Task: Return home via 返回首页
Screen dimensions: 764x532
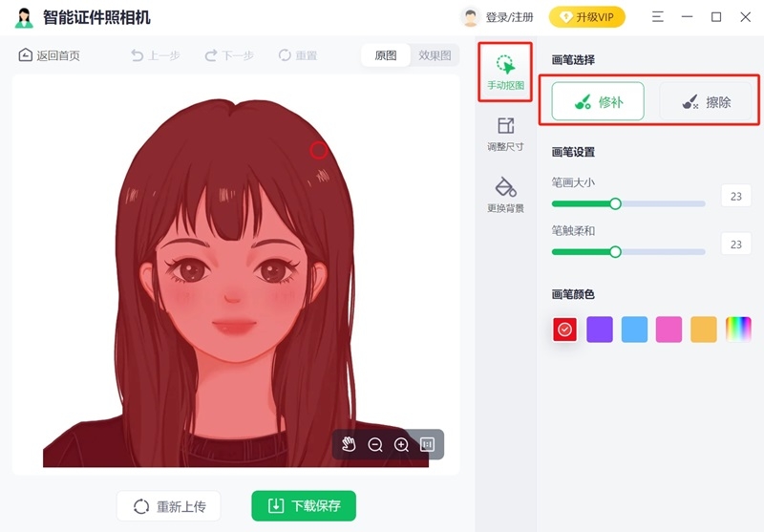Action: [x=49, y=55]
